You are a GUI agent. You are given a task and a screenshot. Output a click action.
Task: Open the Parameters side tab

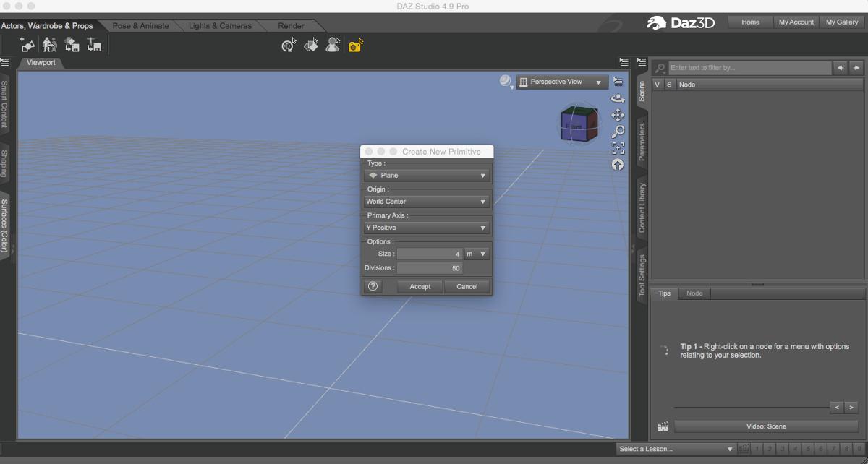(642, 142)
